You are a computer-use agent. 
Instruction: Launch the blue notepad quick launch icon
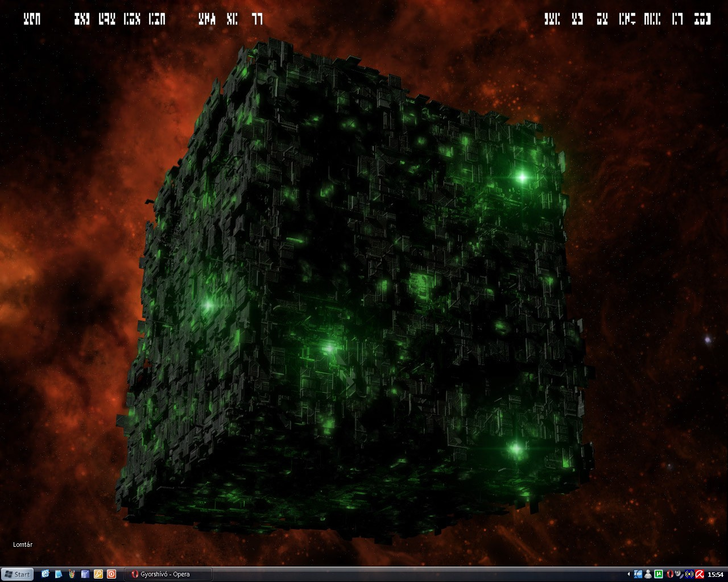pos(59,574)
